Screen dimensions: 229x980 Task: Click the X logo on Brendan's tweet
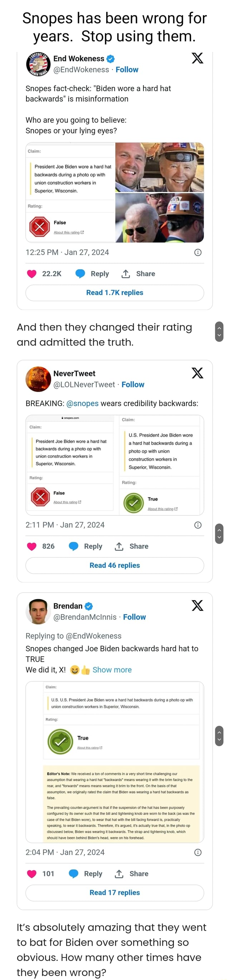coord(198,606)
